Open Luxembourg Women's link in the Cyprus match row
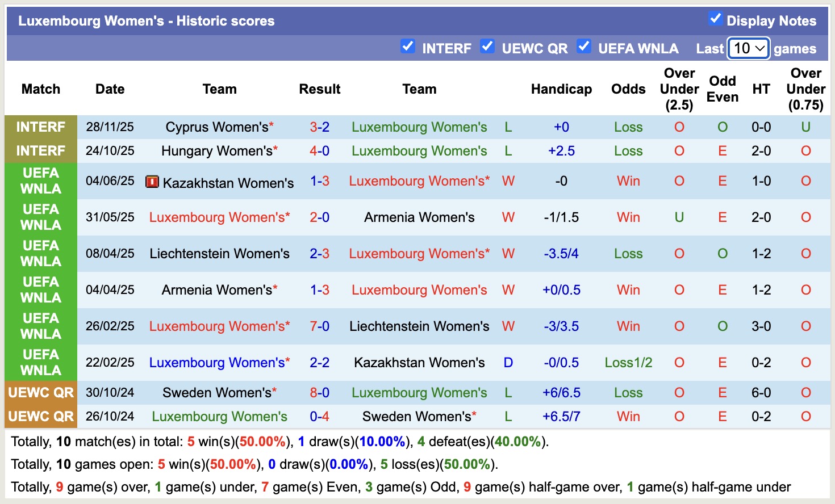The height and width of the screenshot is (504, 835). tap(419, 127)
